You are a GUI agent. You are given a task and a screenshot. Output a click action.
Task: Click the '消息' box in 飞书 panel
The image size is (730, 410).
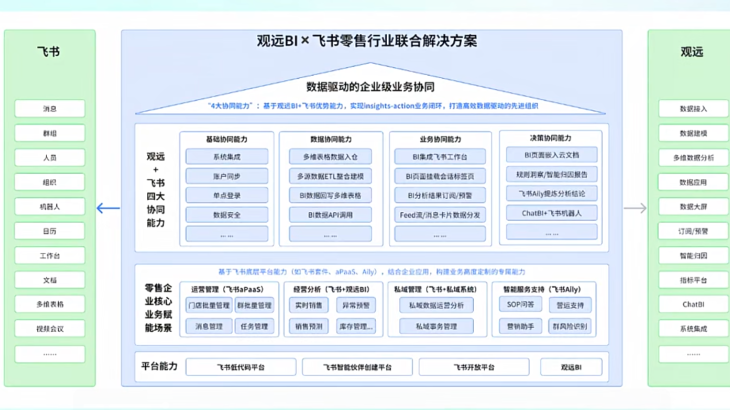[50, 108]
